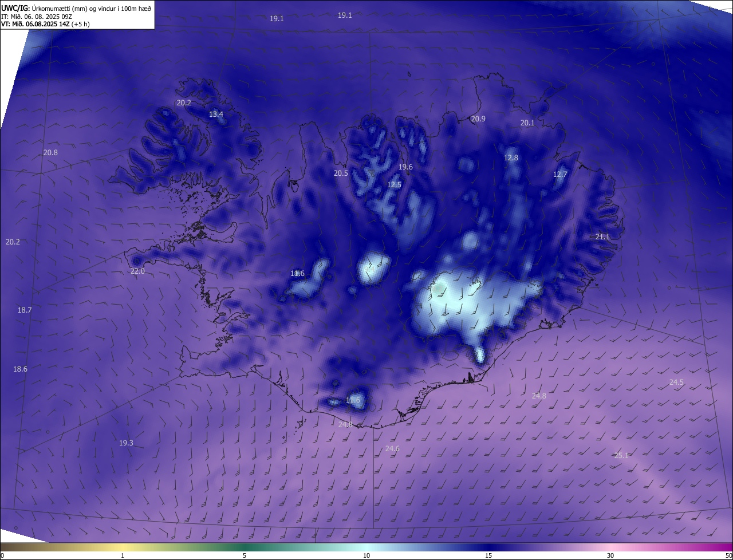Pick the 15 tick label on the color scale

point(488,555)
